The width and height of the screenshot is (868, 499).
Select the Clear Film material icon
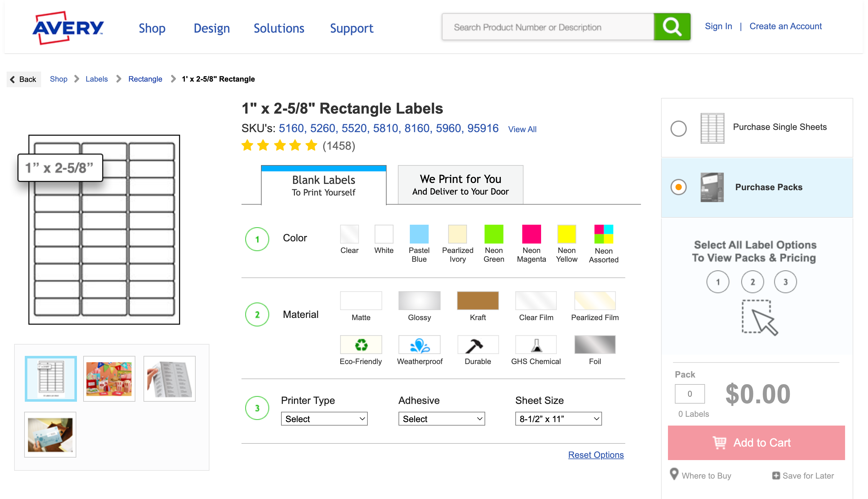point(536,300)
